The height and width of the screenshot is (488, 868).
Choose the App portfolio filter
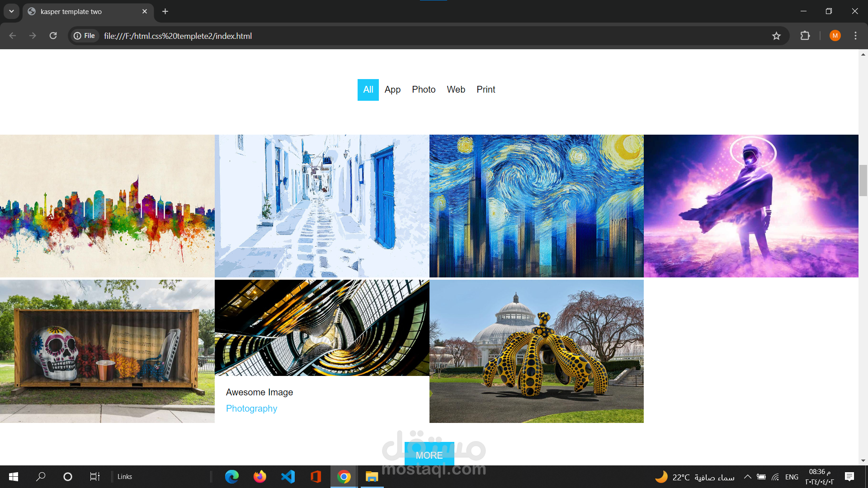pyautogui.click(x=392, y=89)
